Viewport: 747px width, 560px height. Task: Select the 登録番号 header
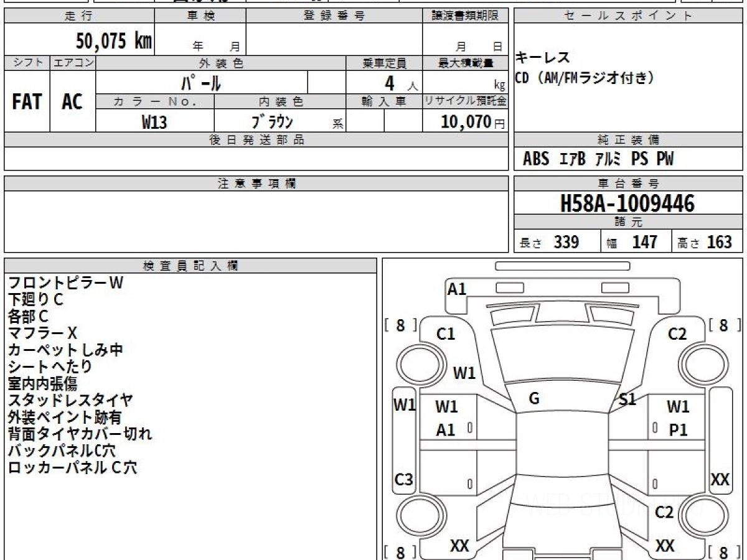(334, 16)
